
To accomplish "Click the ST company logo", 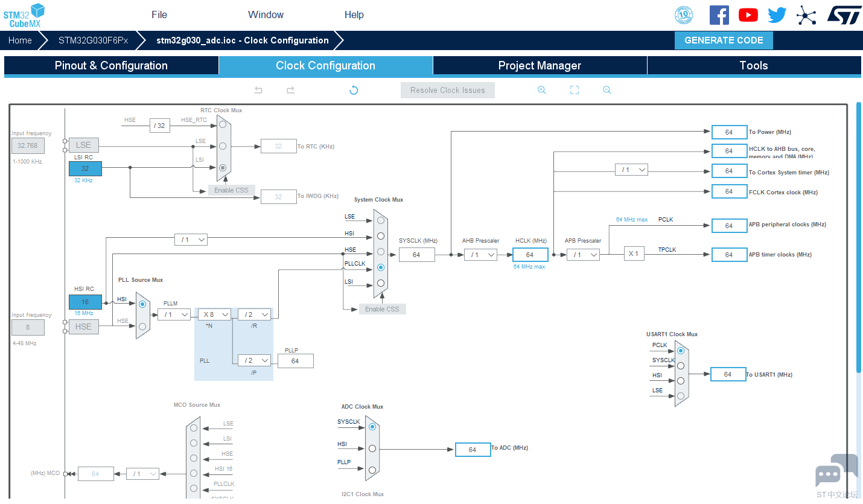I will pos(844,15).
